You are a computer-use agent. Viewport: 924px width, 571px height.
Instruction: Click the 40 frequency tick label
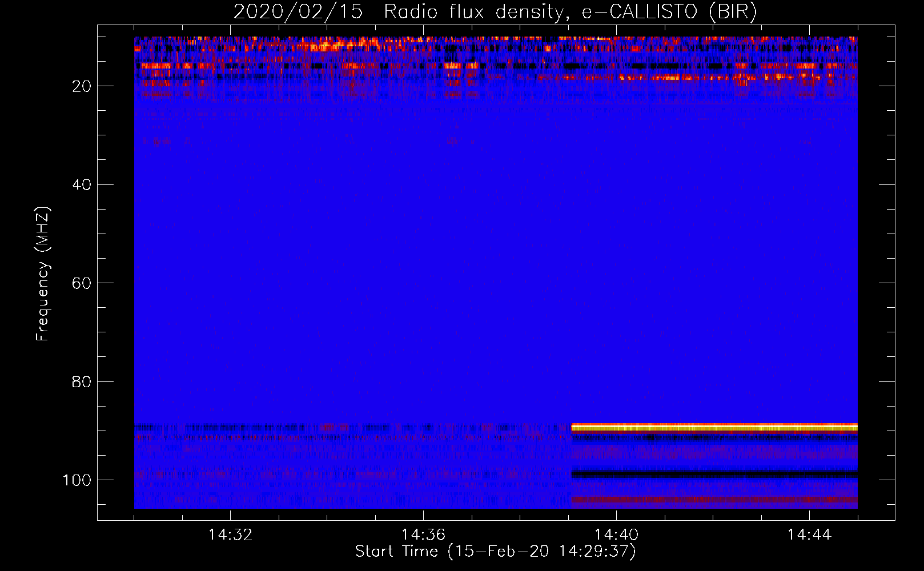click(82, 184)
